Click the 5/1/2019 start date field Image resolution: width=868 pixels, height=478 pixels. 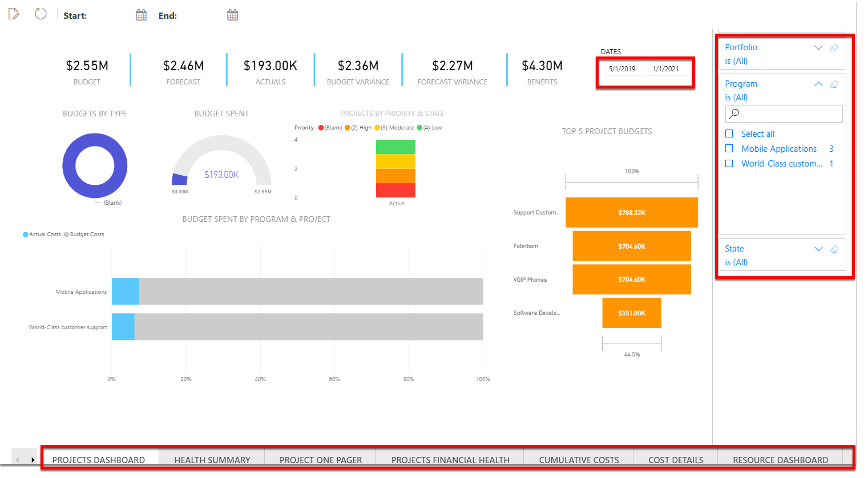(x=624, y=69)
